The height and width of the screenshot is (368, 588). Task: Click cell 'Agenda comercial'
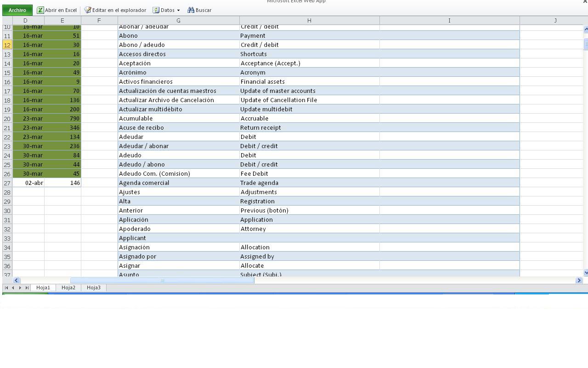[179, 183]
